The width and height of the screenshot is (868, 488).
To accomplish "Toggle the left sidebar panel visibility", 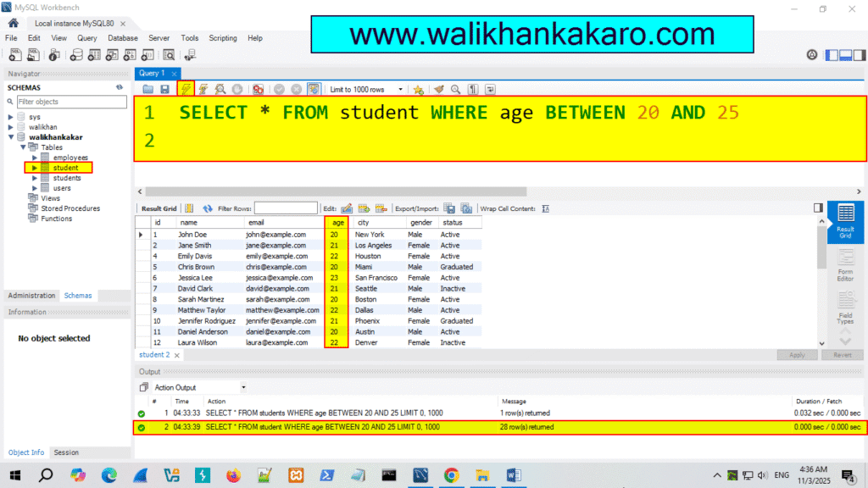I will pyautogui.click(x=832, y=55).
